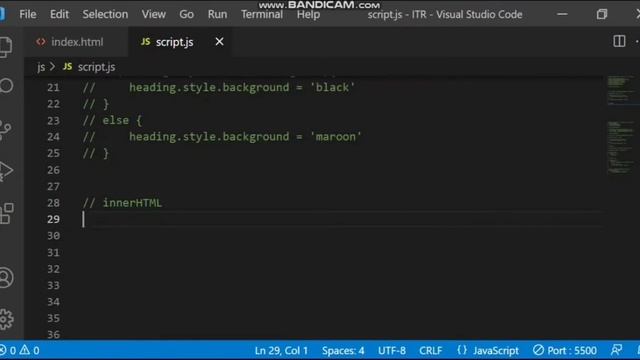
Task: Open the Run menu
Action: click(x=217, y=14)
